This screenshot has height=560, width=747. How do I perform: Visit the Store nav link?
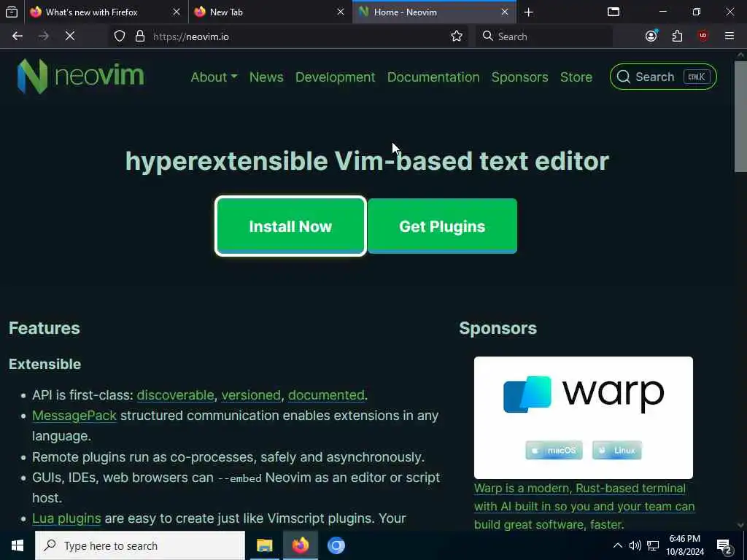[x=576, y=77]
